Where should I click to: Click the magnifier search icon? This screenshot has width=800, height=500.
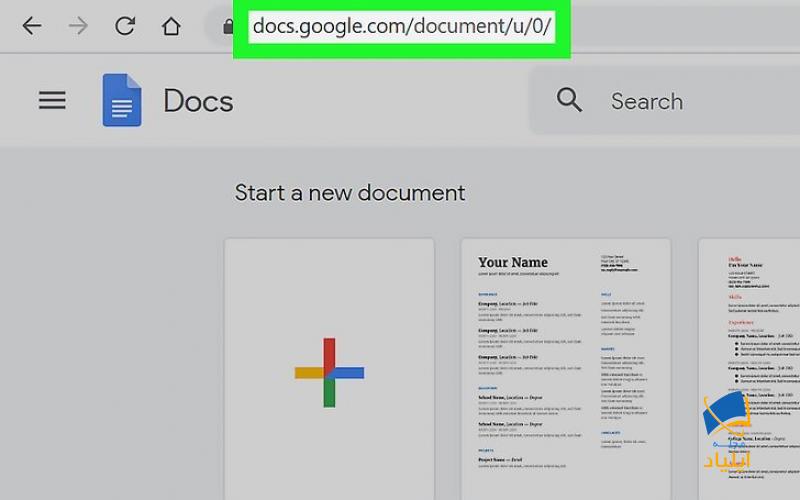click(569, 99)
